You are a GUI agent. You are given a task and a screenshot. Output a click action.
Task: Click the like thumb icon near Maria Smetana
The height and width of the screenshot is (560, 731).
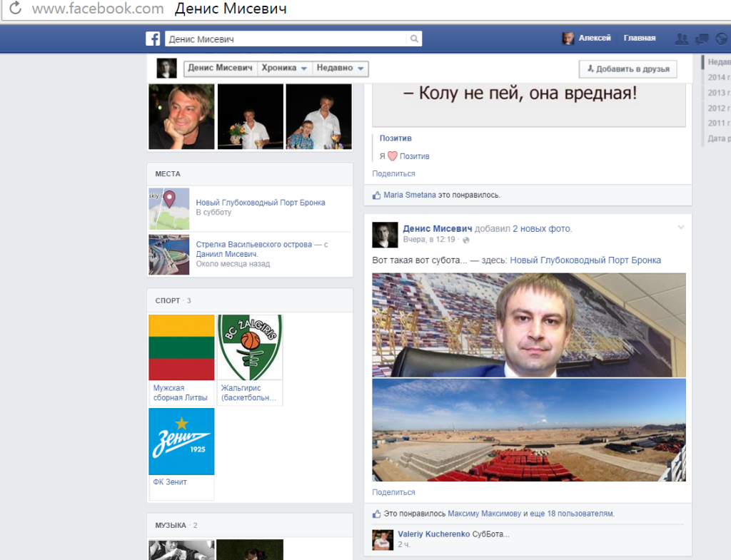377,195
